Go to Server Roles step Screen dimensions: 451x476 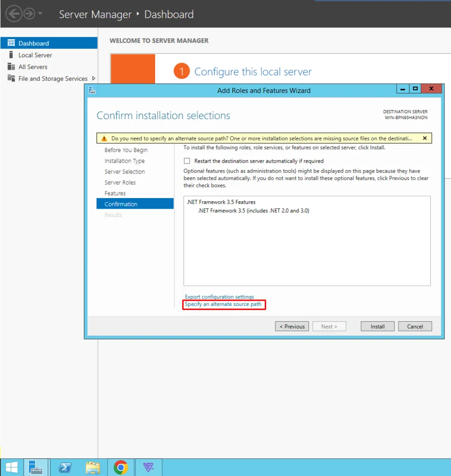[x=120, y=182]
